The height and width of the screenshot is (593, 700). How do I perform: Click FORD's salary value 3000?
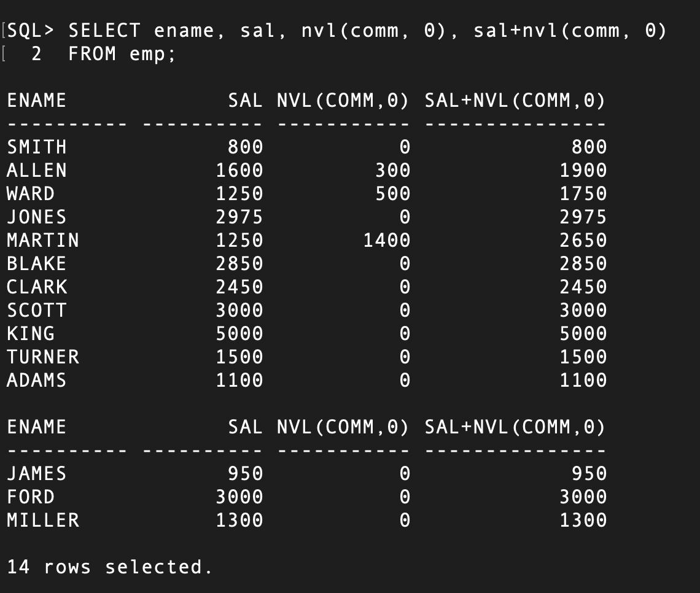click(239, 497)
